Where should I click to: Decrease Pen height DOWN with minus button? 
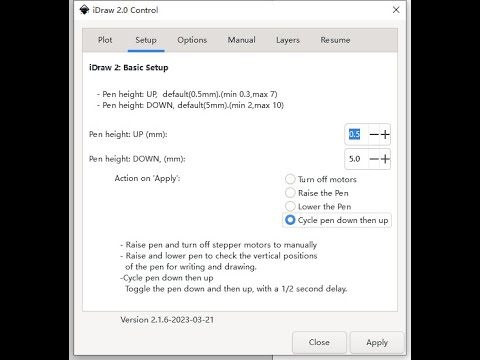[374, 159]
